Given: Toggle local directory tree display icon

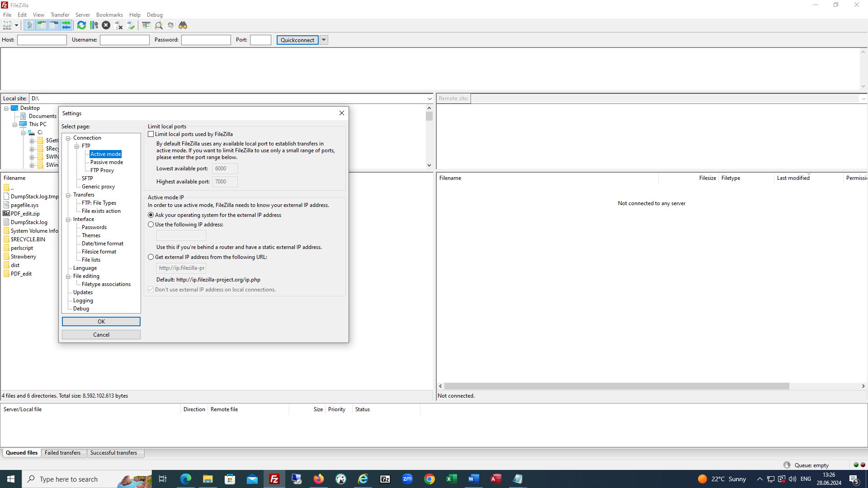Looking at the screenshot, I should 42,25.
